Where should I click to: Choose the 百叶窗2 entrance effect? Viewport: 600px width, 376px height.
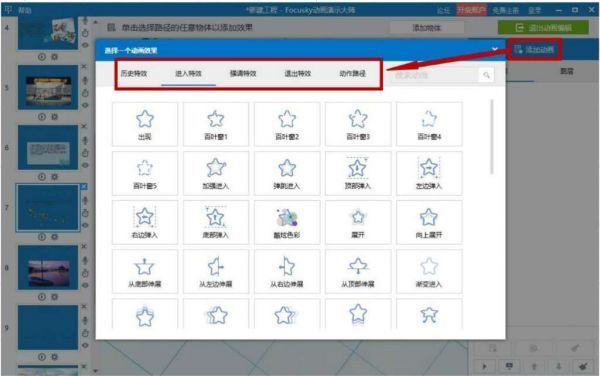pos(287,124)
